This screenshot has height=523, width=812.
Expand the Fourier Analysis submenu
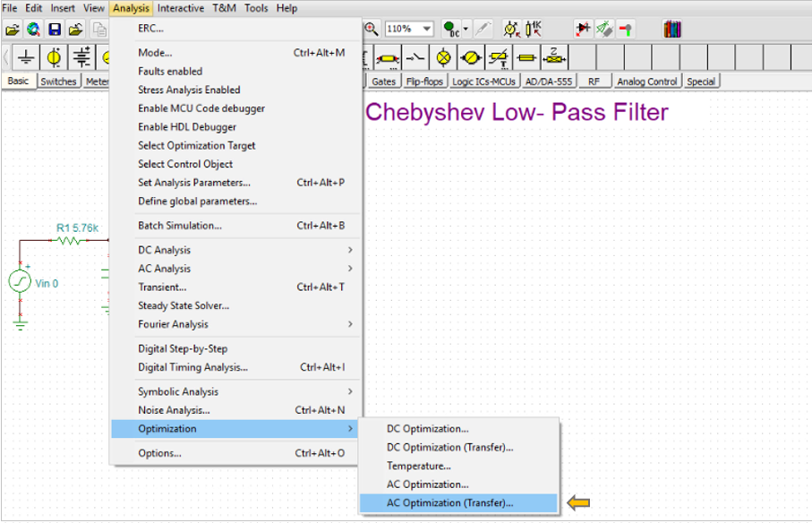[173, 324]
